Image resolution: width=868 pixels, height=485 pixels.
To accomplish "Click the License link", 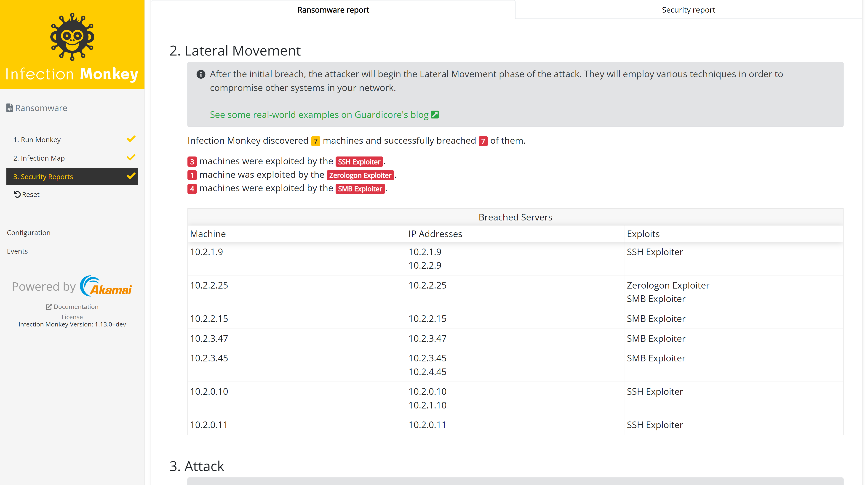I will 72,317.
